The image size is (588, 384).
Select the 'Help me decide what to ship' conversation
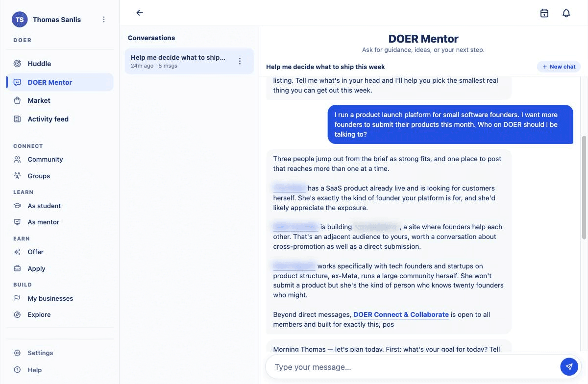pos(189,61)
